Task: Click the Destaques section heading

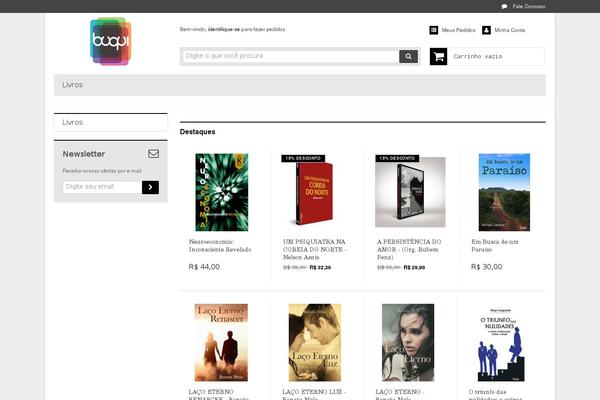Action: coord(197,132)
